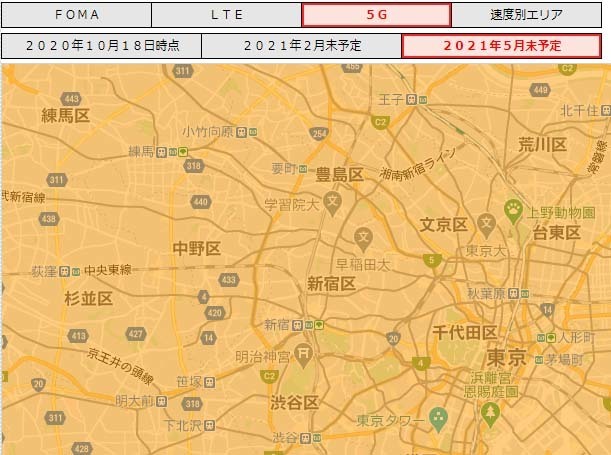Click the 台東区 ward label
The width and height of the screenshot is (611, 455).
(556, 233)
